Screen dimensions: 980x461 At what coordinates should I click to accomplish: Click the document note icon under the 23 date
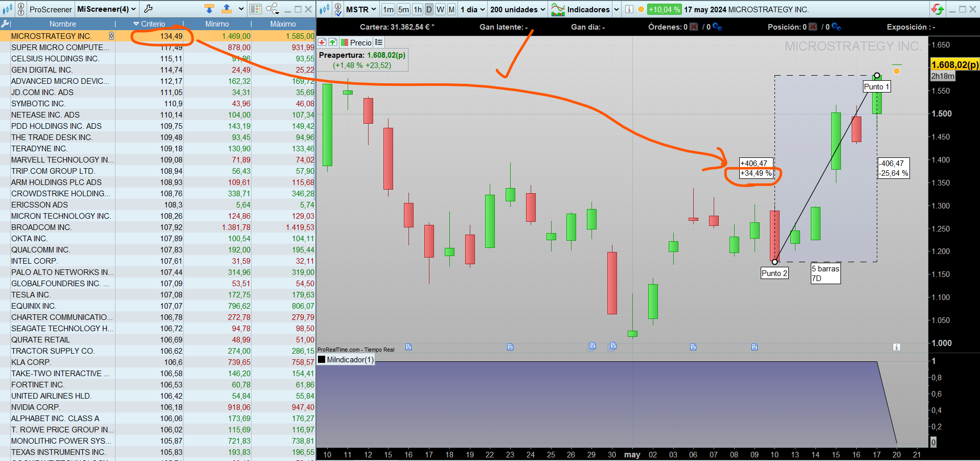pyautogui.click(x=510, y=347)
